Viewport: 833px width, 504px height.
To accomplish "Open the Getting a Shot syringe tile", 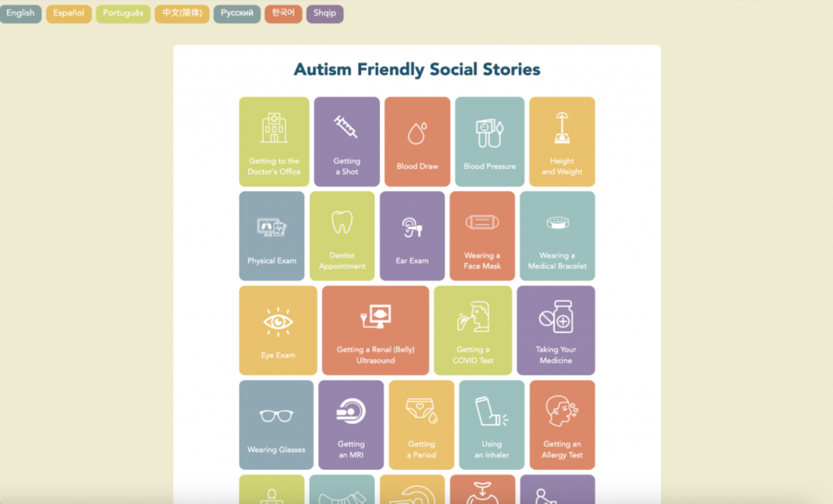I will coord(347,141).
